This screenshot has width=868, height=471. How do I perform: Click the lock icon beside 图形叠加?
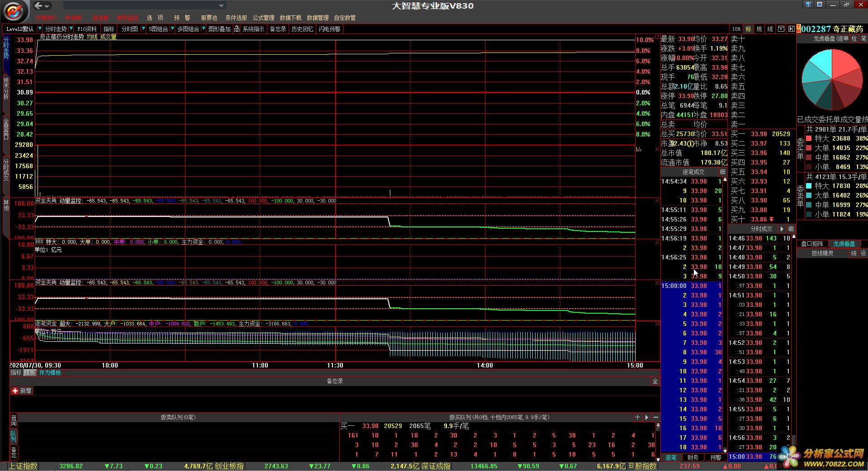237,29
